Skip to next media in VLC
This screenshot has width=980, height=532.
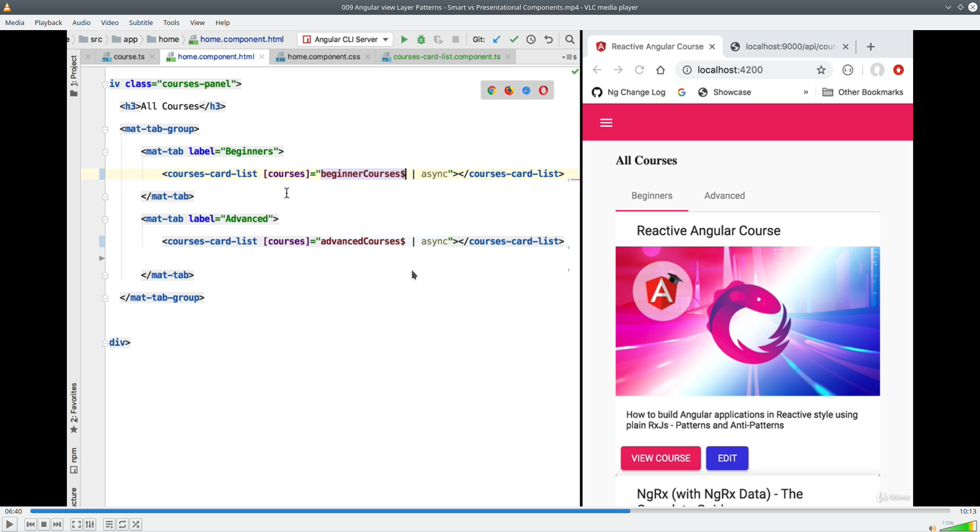click(57, 524)
